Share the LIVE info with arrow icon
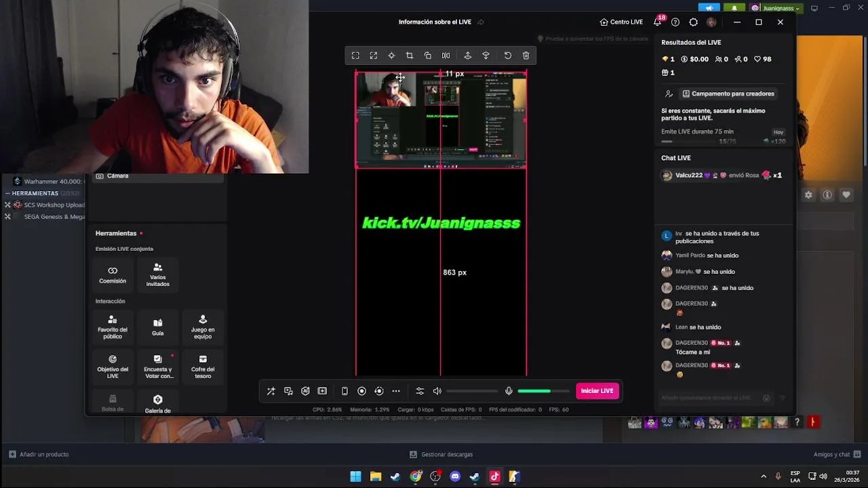The image size is (868, 488). [481, 22]
